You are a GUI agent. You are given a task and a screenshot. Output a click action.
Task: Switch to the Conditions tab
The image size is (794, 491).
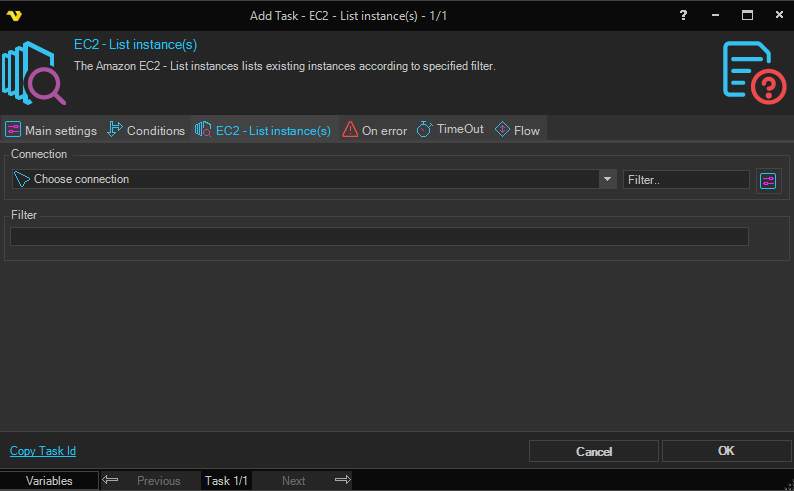(x=146, y=130)
